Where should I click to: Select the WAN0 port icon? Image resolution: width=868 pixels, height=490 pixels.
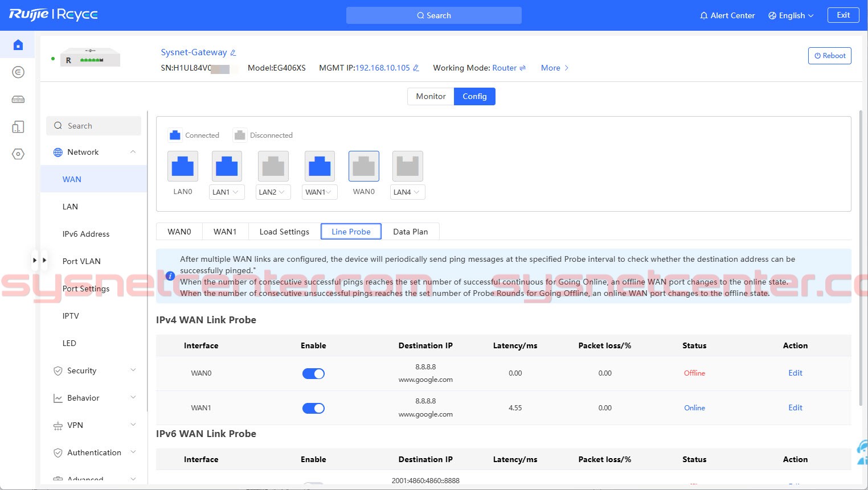[x=363, y=166]
